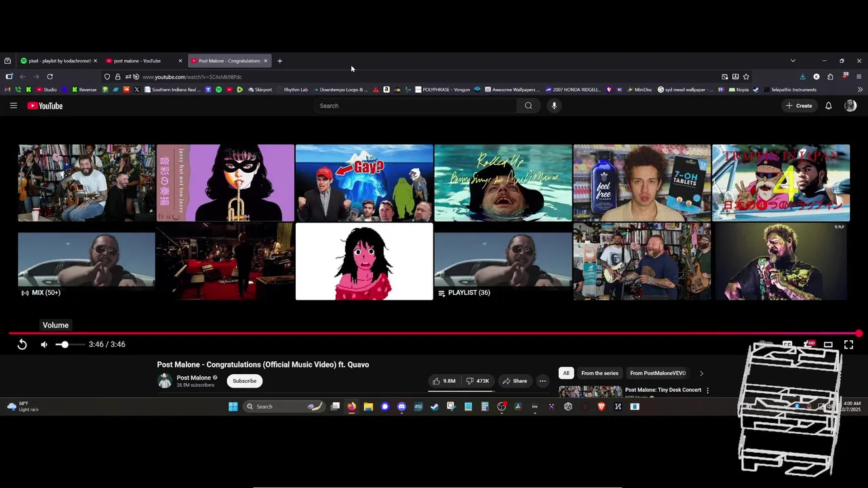The width and height of the screenshot is (868, 488).
Task: Open the 'MiniDisc' bookmark
Action: tap(639, 89)
